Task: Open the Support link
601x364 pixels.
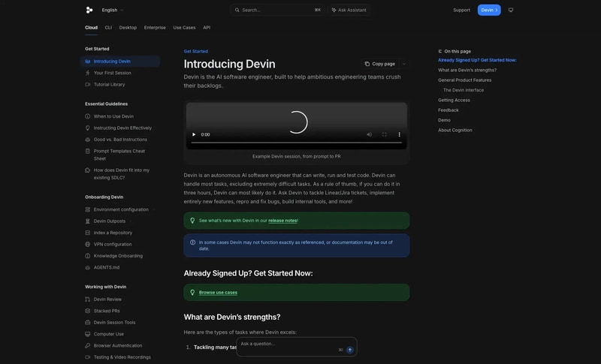Action: [x=461, y=10]
